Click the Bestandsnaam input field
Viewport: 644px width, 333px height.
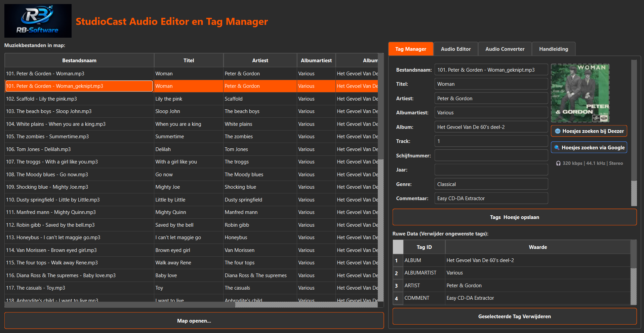click(x=491, y=70)
